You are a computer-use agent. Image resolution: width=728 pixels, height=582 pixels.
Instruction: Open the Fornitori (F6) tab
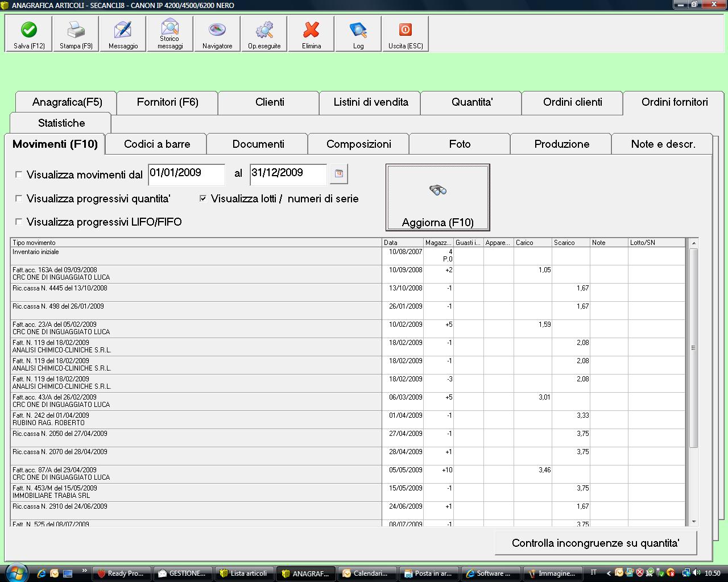click(x=168, y=102)
